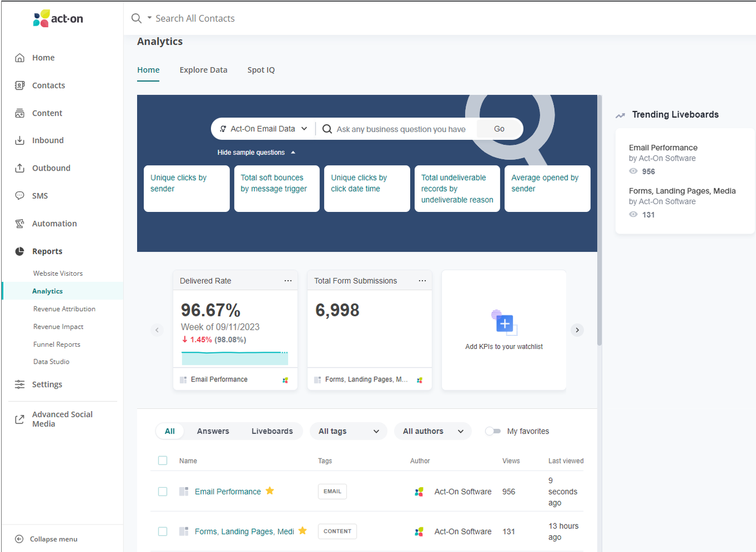Click the Inbound download icon
Image resolution: width=756 pixels, height=552 pixels.
click(x=20, y=140)
